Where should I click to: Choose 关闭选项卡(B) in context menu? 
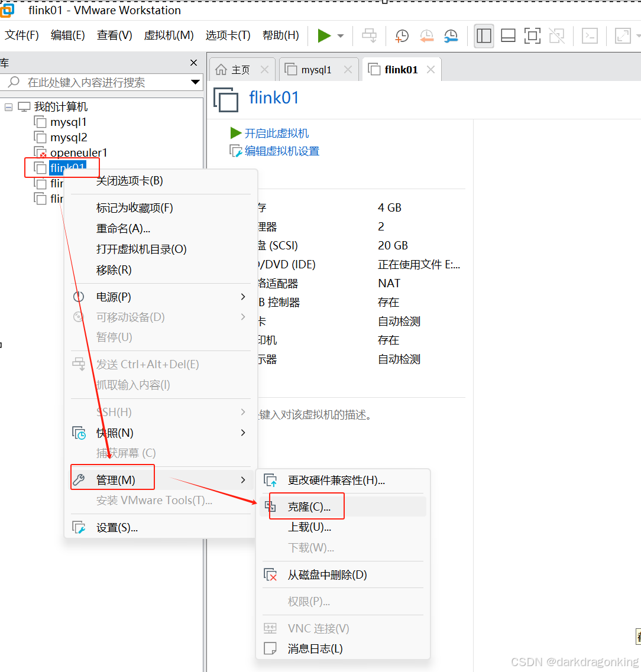[130, 181]
